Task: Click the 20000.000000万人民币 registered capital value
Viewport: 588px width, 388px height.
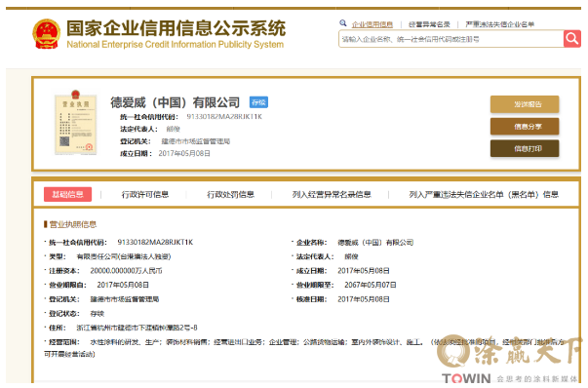Action: pos(126,271)
